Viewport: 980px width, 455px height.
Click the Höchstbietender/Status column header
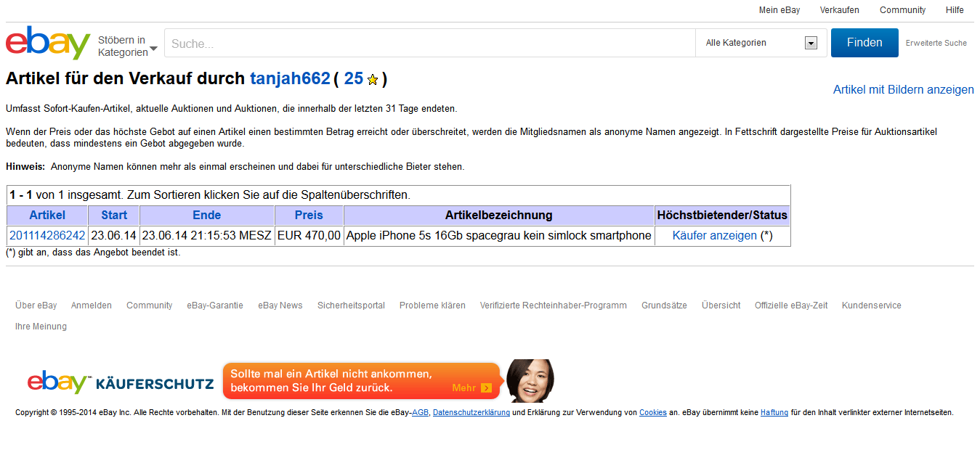coord(722,215)
